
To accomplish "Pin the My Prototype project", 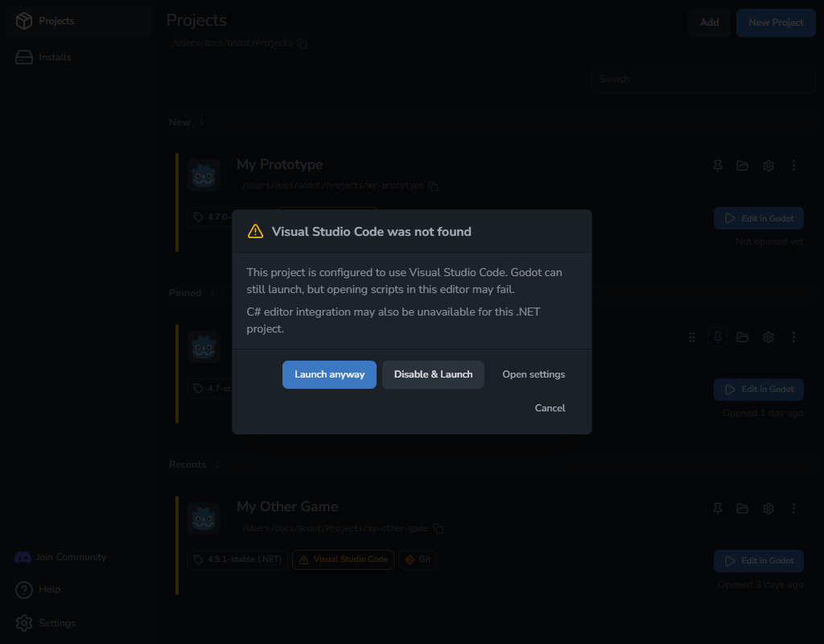I will [717, 166].
